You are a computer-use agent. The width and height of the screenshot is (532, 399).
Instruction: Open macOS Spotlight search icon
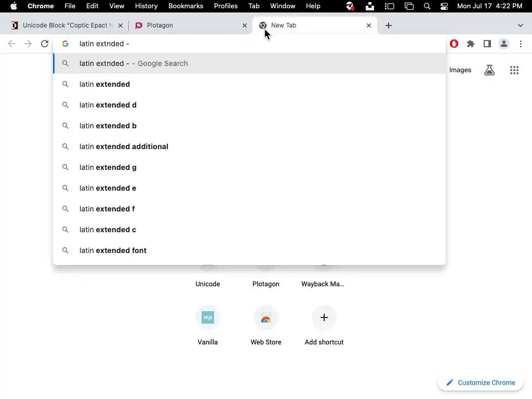tap(427, 6)
